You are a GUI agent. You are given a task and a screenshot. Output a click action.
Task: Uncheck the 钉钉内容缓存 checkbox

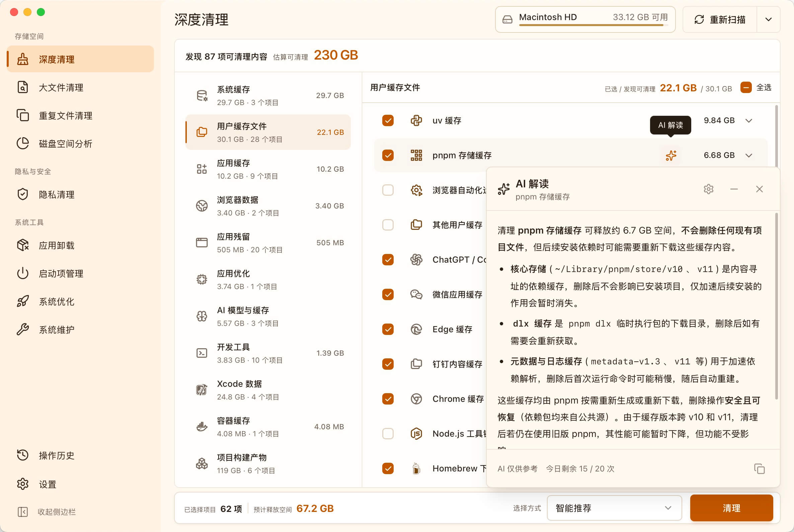388,364
